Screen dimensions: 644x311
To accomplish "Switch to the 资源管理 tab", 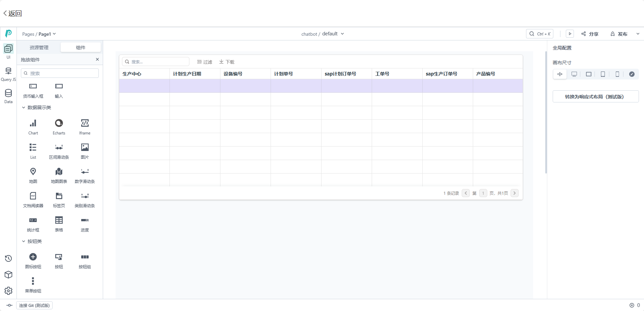I will [39, 48].
